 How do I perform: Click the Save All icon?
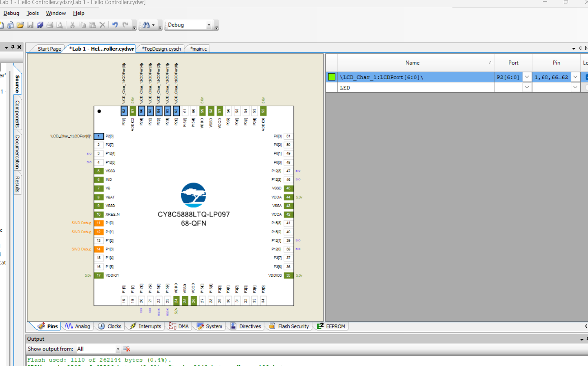(40, 25)
